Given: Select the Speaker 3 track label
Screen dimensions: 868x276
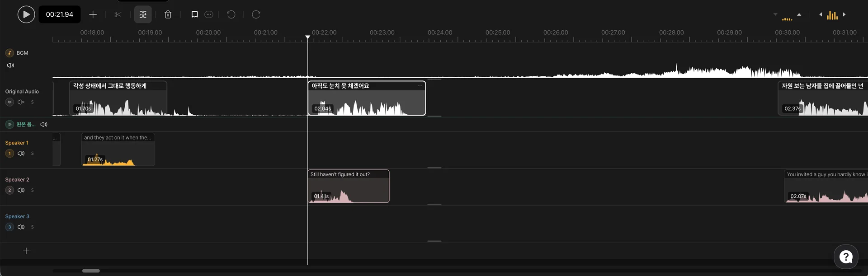Looking at the screenshot, I should click(17, 216).
